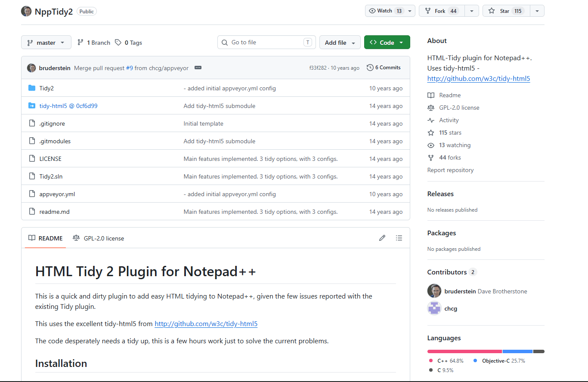Expand the Add file dropdown
Screen dimensions: 588x382
coord(340,43)
